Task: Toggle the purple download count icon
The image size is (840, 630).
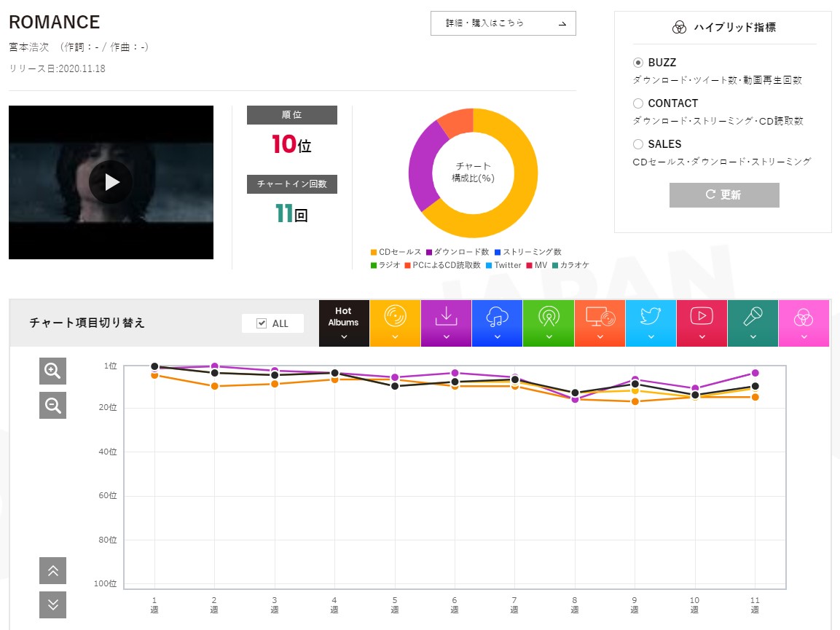Action: (x=446, y=323)
